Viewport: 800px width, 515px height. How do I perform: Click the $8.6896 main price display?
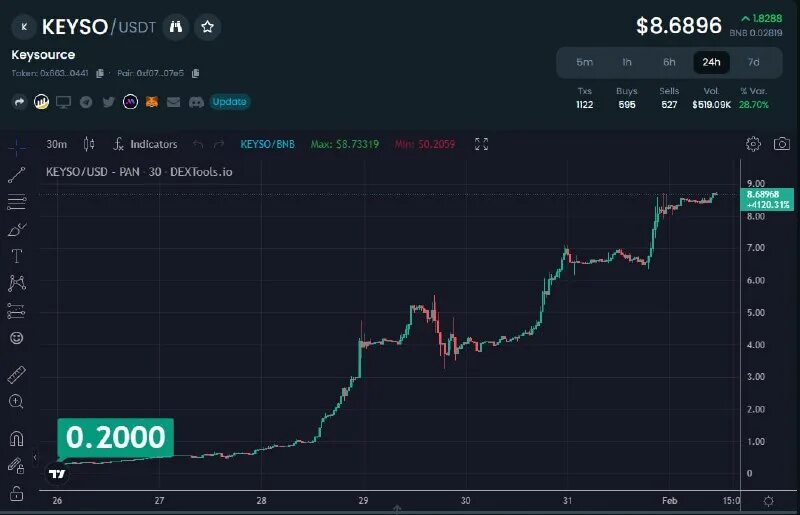pos(679,26)
